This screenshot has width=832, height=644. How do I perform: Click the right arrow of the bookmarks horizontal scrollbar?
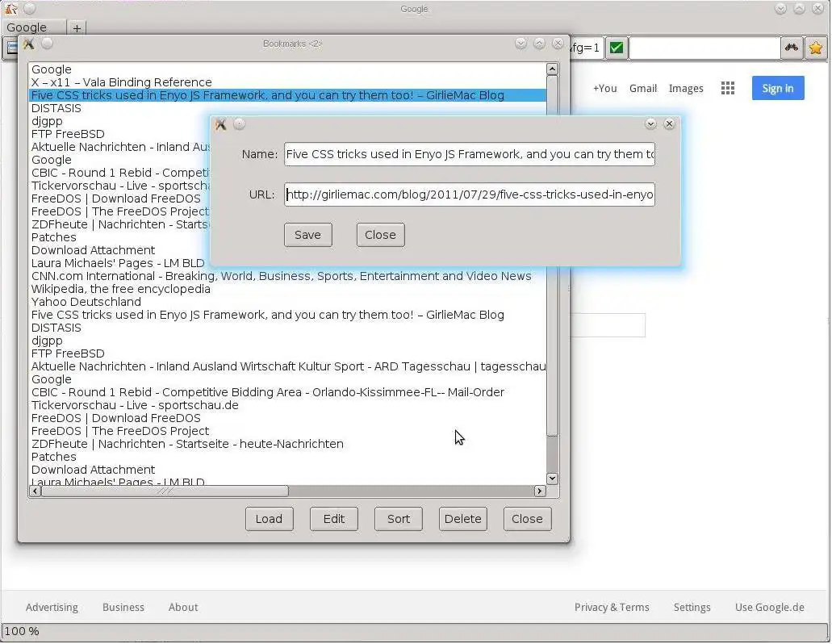pyautogui.click(x=540, y=491)
